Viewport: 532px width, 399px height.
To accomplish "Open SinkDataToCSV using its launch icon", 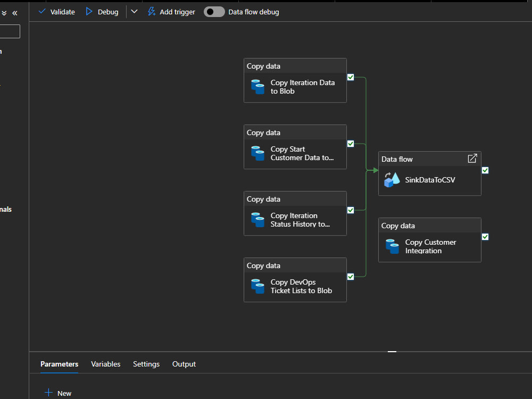I will (472, 159).
